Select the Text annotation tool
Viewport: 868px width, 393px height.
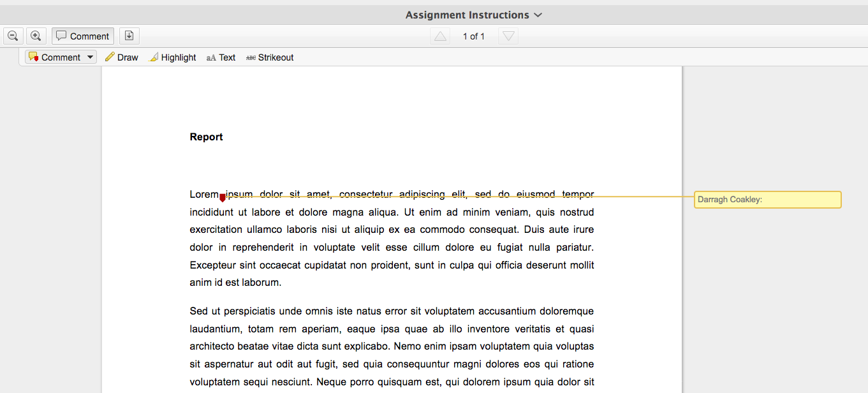[x=221, y=57]
